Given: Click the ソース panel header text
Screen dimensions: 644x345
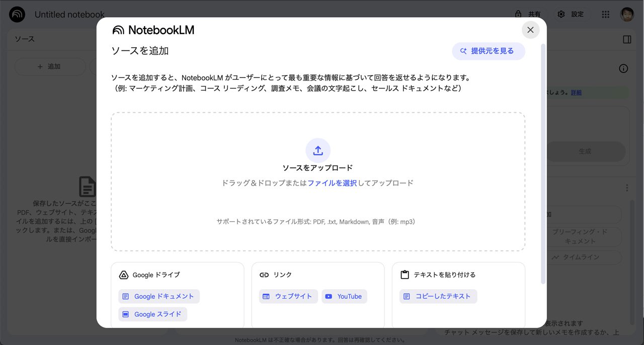Looking at the screenshot, I should pyautogui.click(x=24, y=39).
